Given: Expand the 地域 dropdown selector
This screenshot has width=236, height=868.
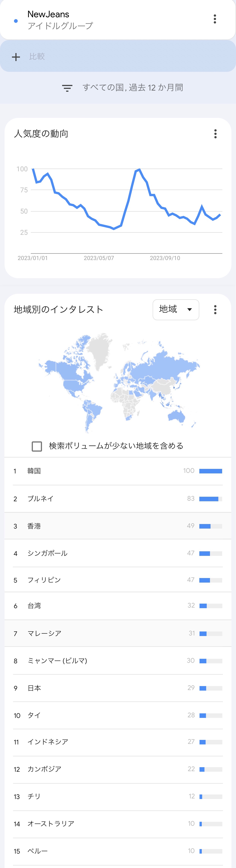Looking at the screenshot, I should 176,309.
